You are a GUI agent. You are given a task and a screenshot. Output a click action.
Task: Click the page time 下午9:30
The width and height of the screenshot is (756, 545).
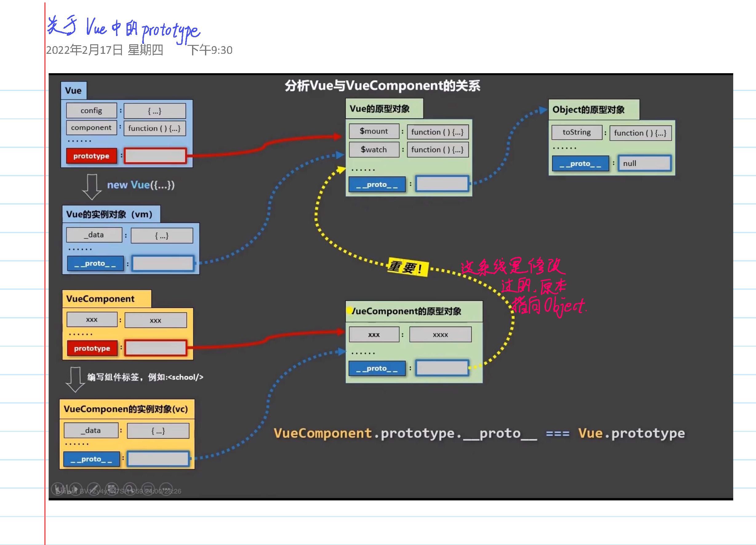point(210,50)
